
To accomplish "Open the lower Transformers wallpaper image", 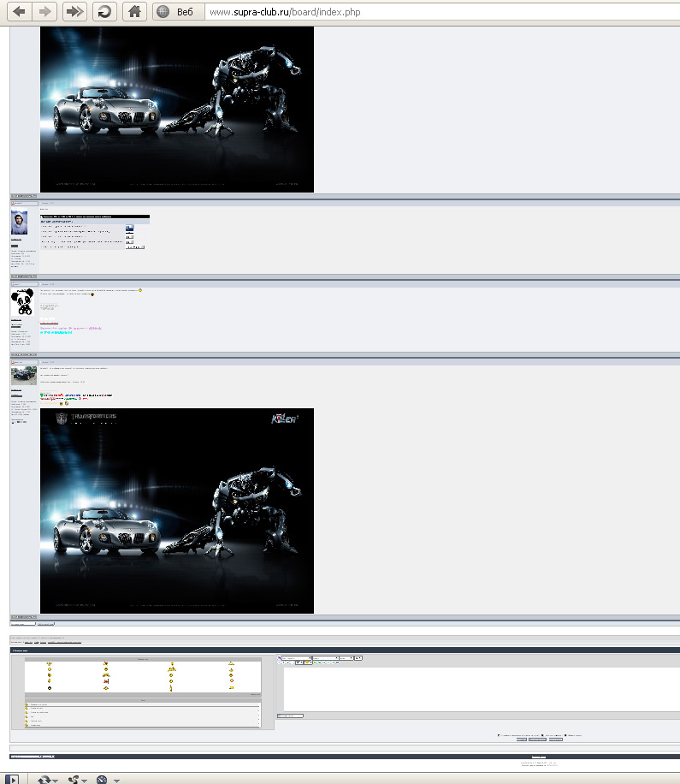I will [177, 510].
